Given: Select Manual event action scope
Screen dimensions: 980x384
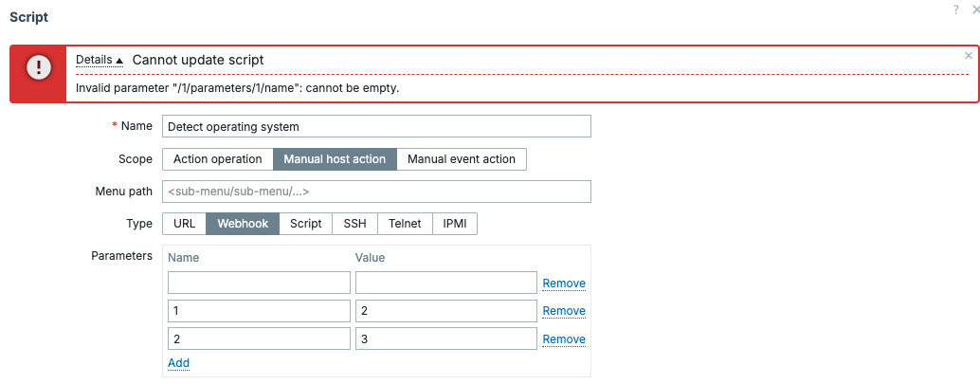Looking at the screenshot, I should 461,159.
